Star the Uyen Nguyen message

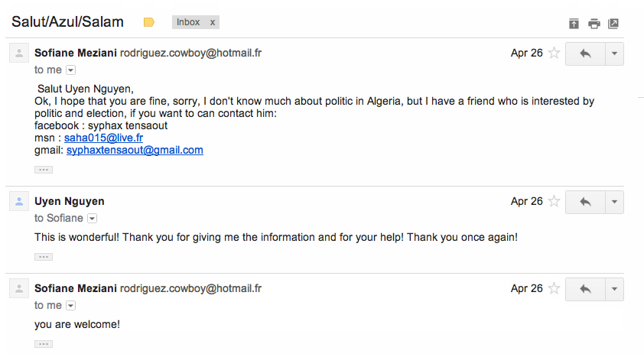click(x=555, y=202)
